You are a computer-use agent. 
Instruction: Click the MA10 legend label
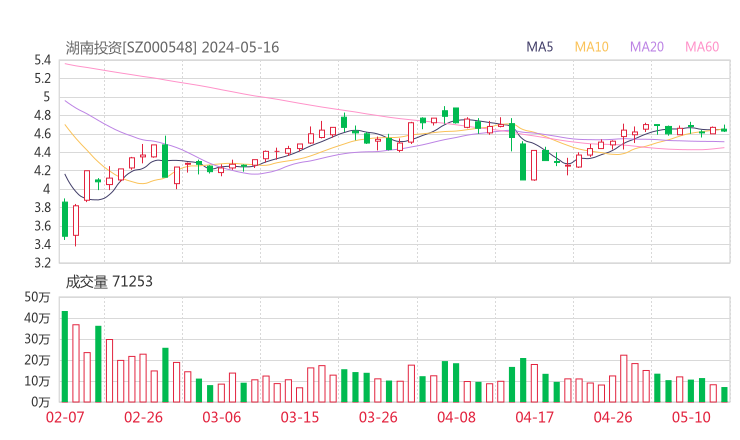pos(591,47)
